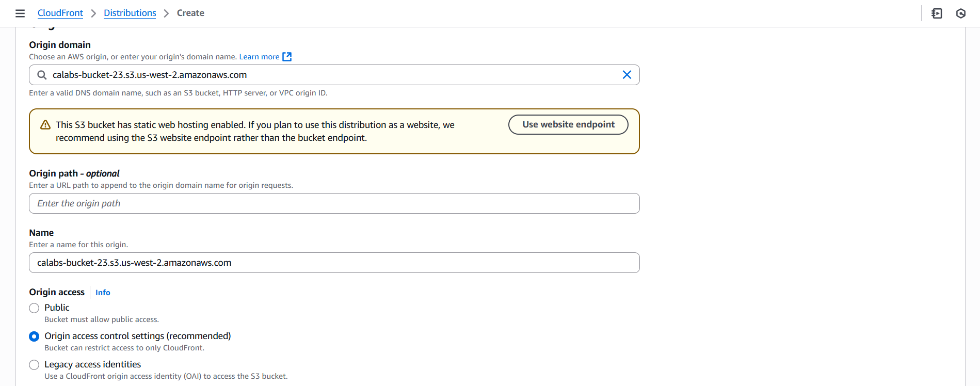
Task: Open the Learn more link
Action: click(259, 57)
